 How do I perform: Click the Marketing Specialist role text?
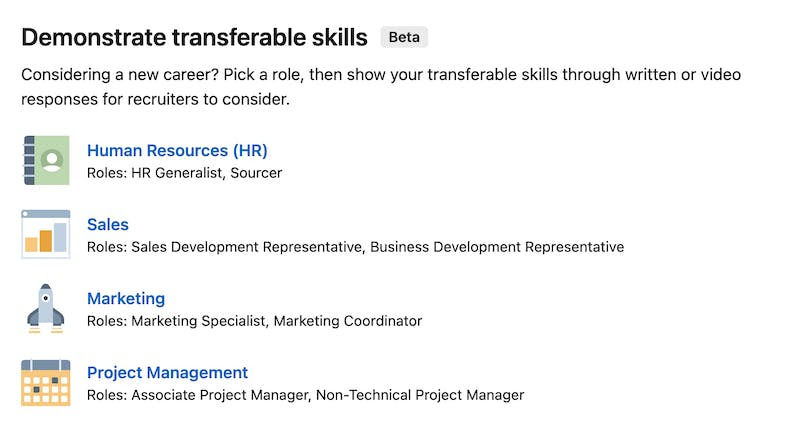coord(198,321)
